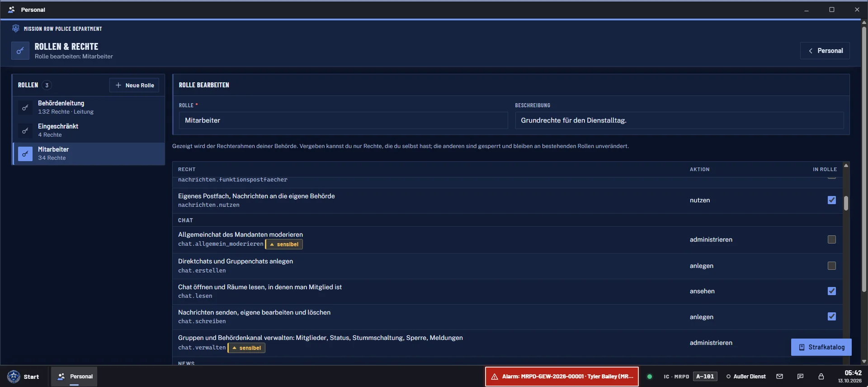Click the Außer Dienst duty status
The height and width of the screenshot is (387, 868).
[x=746, y=377]
